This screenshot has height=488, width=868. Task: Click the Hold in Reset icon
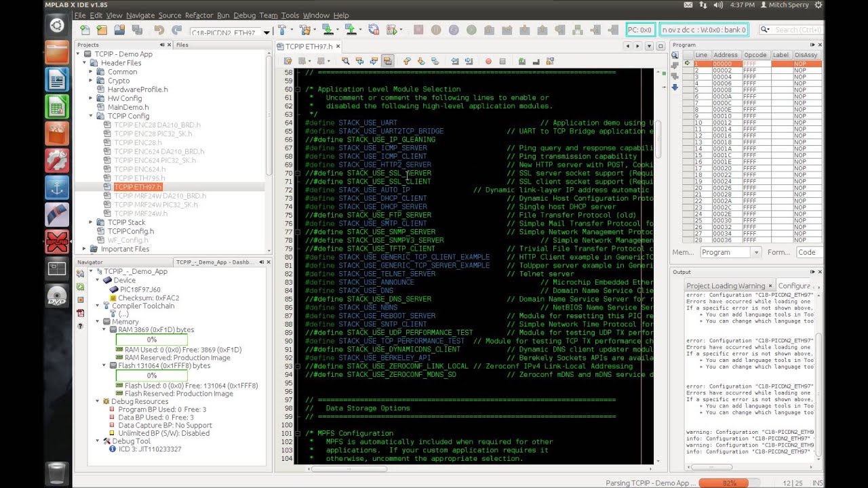[x=374, y=30]
